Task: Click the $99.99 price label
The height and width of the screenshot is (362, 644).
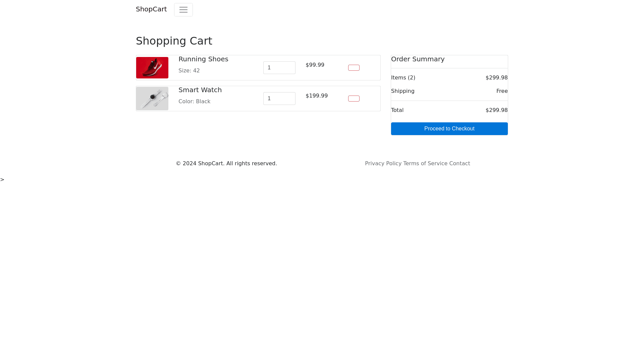Action: click(315, 65)
